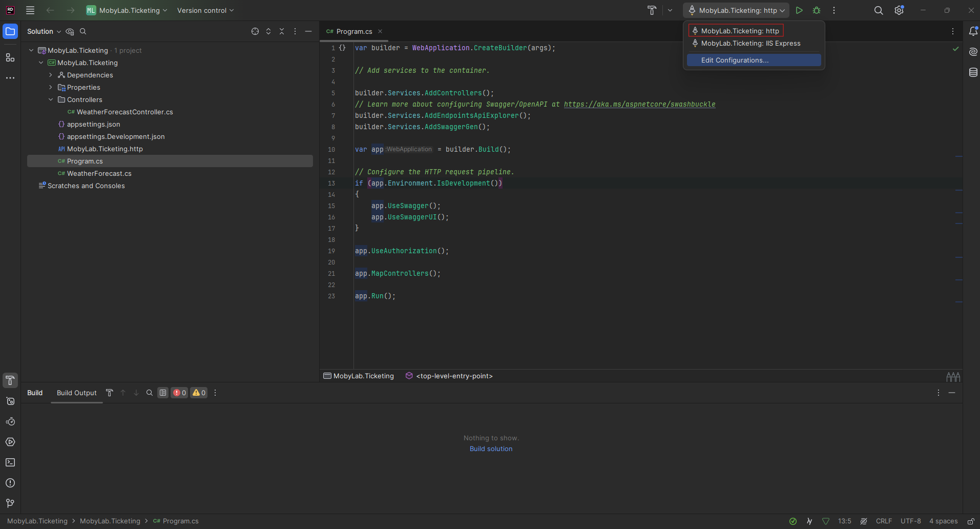Click the green Run button
Viewport: 980px width, 529px height.
799,10
